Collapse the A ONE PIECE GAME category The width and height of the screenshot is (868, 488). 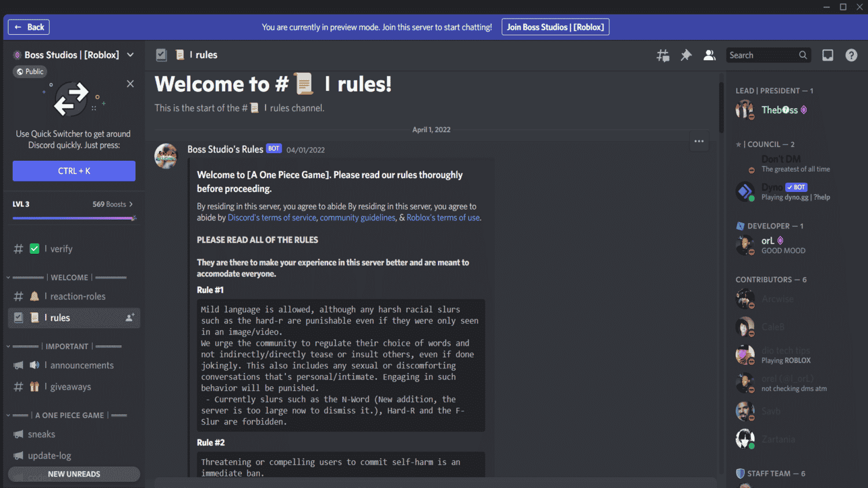pyautogui.click(x=67, y=415)
